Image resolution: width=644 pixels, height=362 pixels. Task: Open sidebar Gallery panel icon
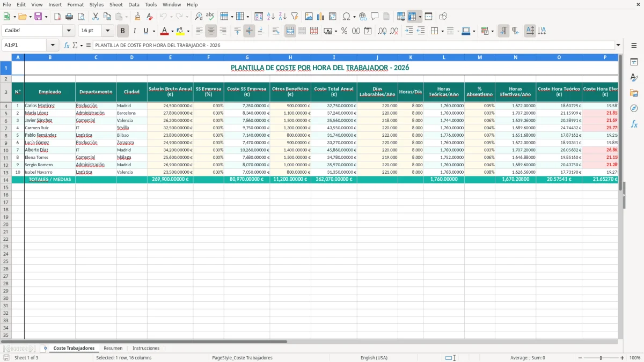[634, 93]
